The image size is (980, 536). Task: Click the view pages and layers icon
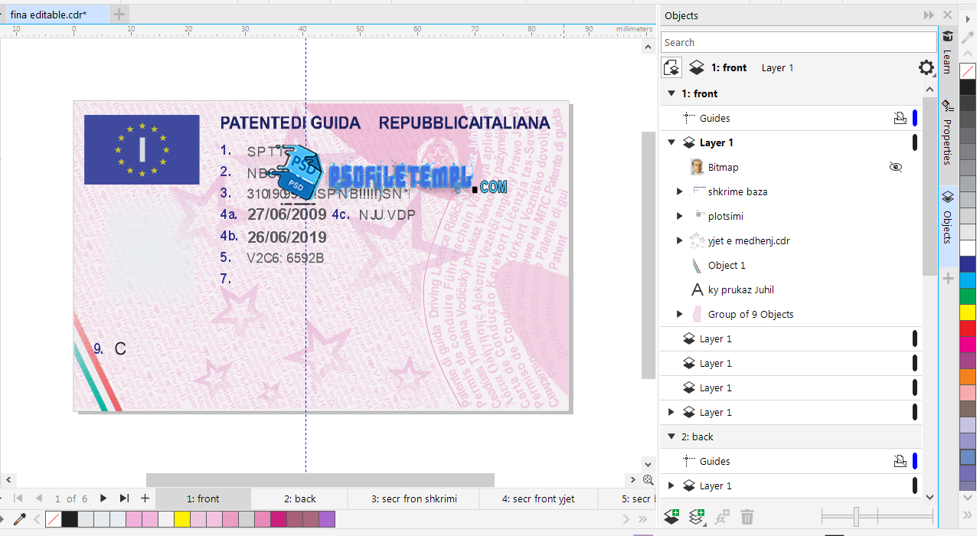pyautogui.click(x=671, y=67)
